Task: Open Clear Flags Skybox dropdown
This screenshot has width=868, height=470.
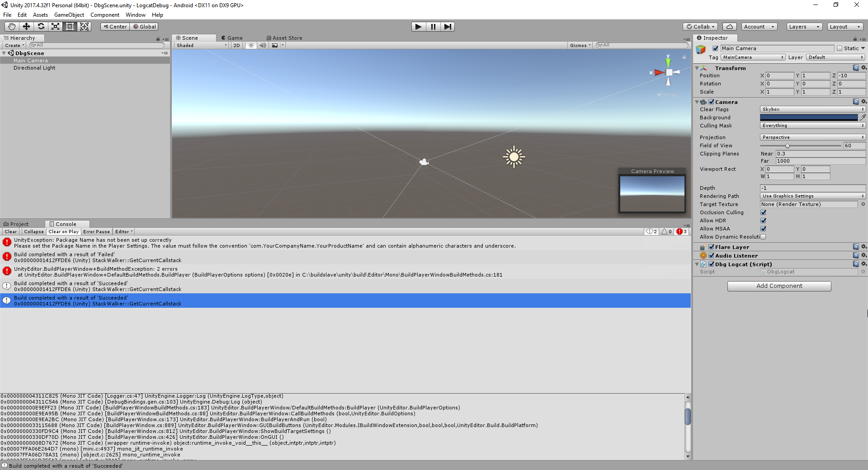Action: tap(813, 109)
